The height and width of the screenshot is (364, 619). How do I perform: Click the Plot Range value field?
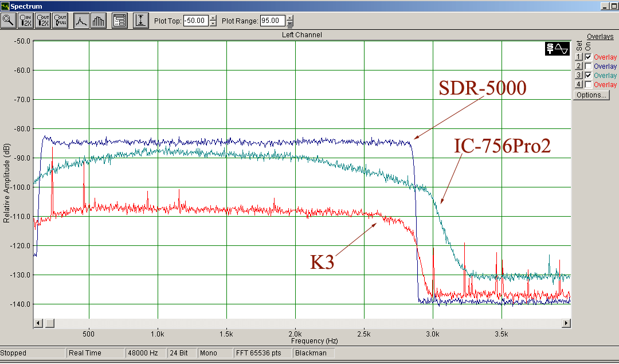pyautogui.click(x=272, y=21)
